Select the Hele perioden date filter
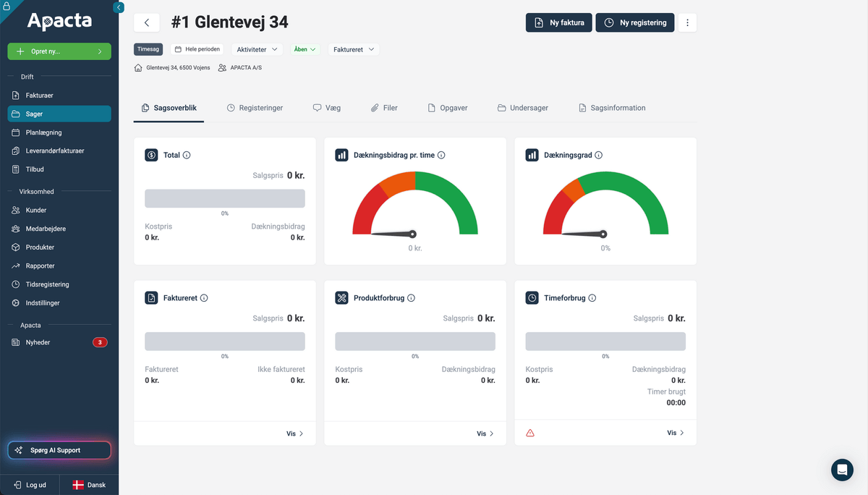 click(197, 49)
